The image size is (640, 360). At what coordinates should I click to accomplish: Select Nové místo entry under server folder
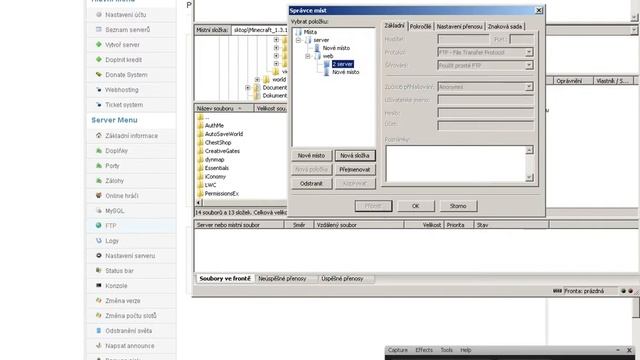coord(336,48)
